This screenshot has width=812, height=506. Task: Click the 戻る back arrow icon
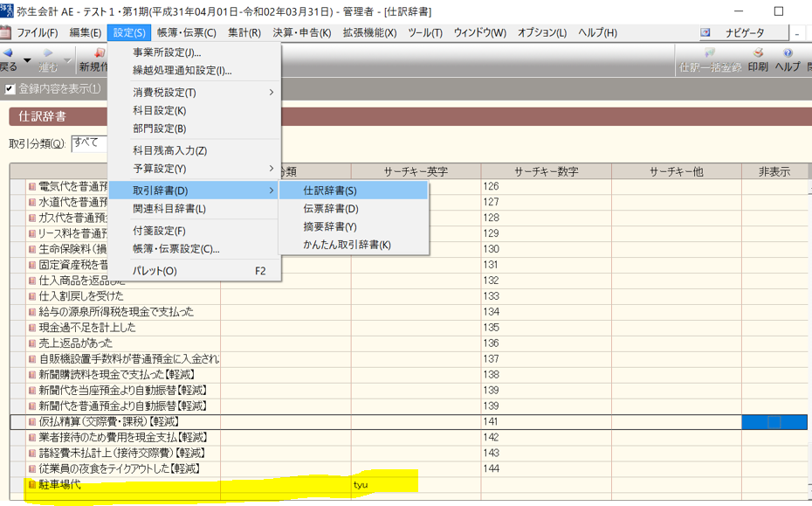click(x=8, y=58)
